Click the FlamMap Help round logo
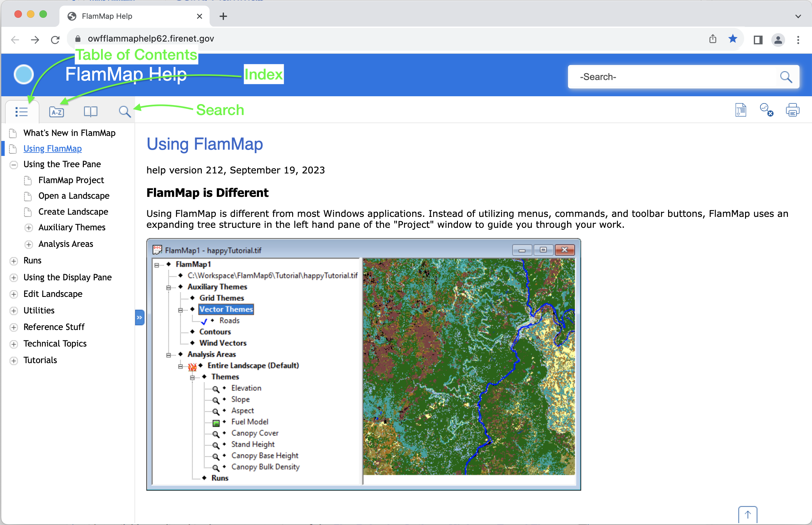 click(23, 74)
